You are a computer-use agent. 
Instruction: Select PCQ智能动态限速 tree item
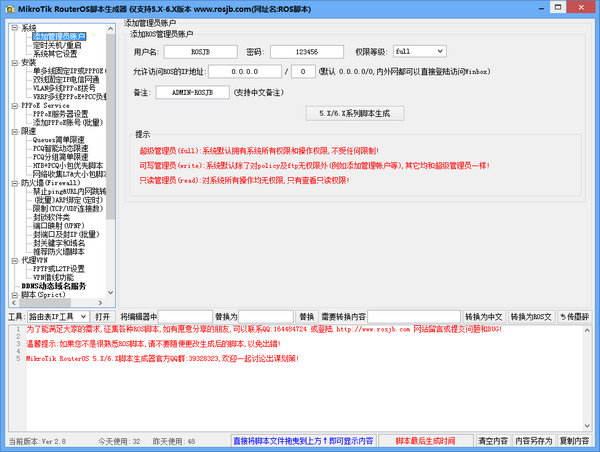click(x=60, y=148)
